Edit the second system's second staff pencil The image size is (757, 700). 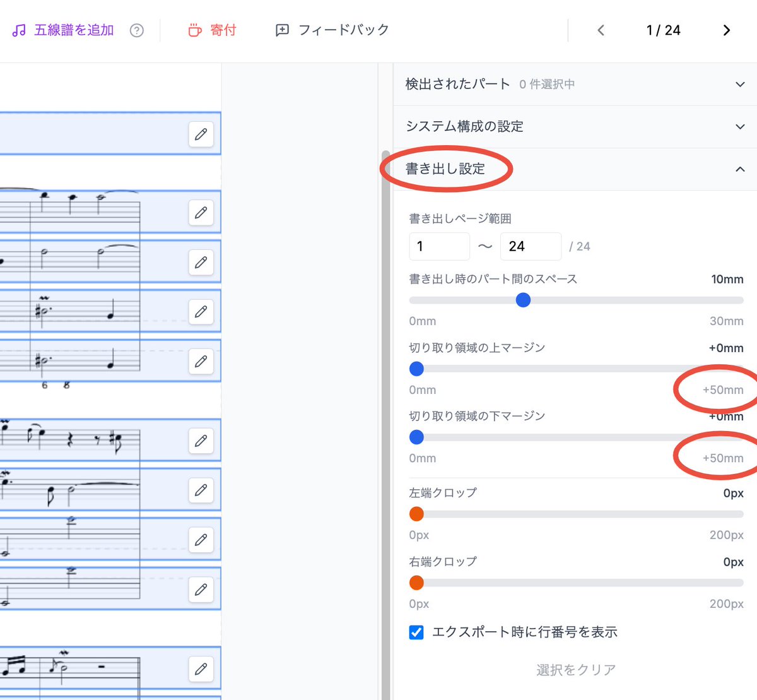point(201,490)
